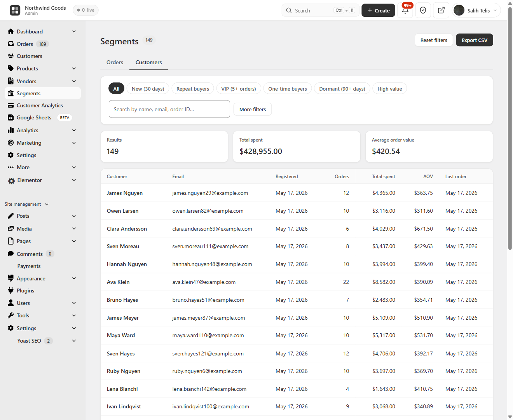Click the Segments building icon
Viewport: 513px width, 420px height.
point(11,93)
